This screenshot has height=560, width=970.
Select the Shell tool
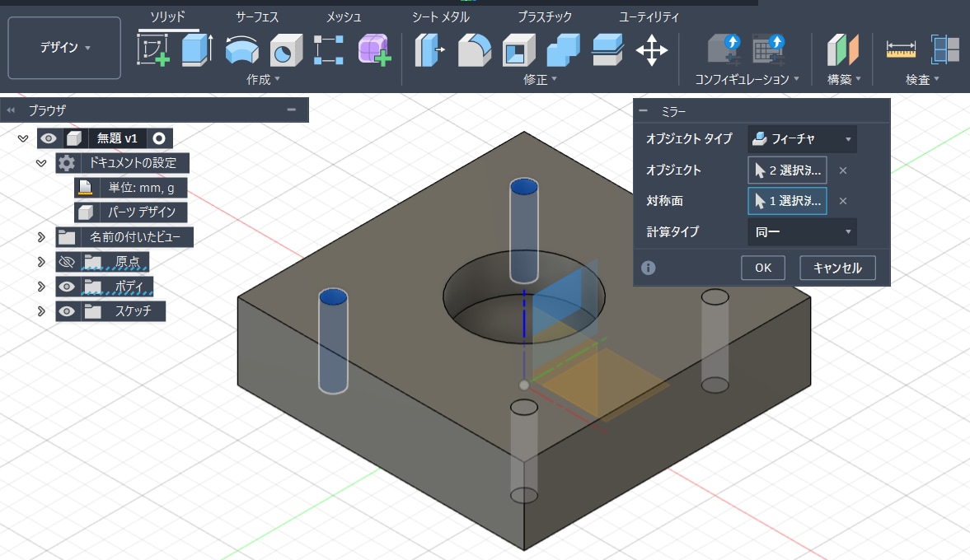tap(519, 50)
